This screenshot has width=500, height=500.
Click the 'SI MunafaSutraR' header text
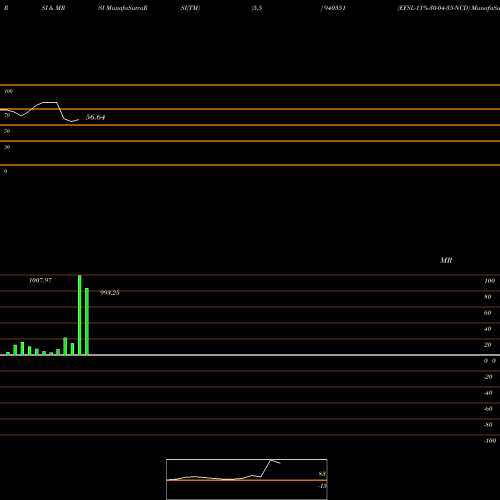coord(123,8)
